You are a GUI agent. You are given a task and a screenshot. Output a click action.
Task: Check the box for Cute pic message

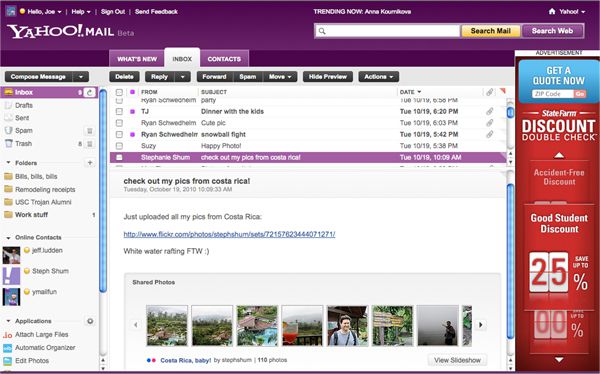(x=119, y=123)
